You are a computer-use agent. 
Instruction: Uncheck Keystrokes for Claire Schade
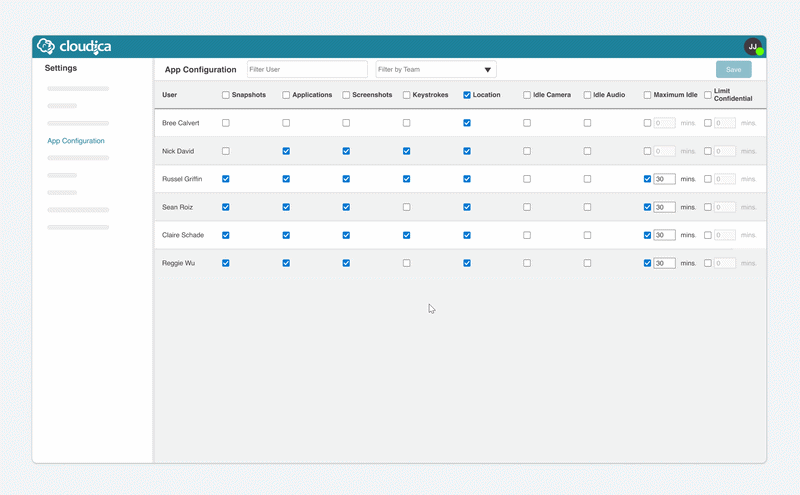[407, 235]
